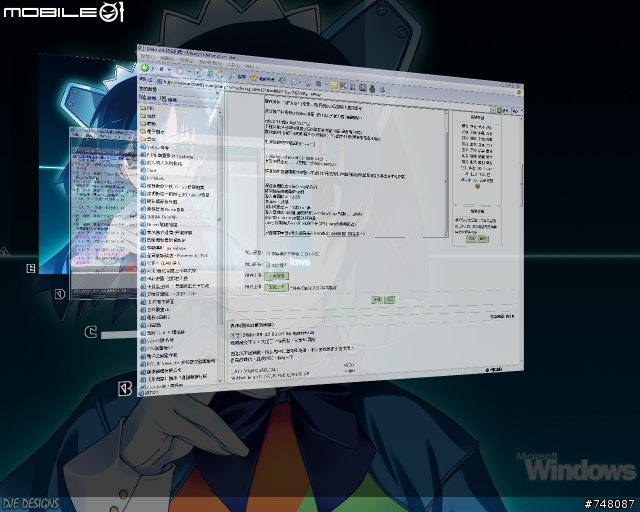This screenshot has height=512, width=640.
Task: Click the Internet zone indicator in status bar
Action: click(x=494, y=370)
